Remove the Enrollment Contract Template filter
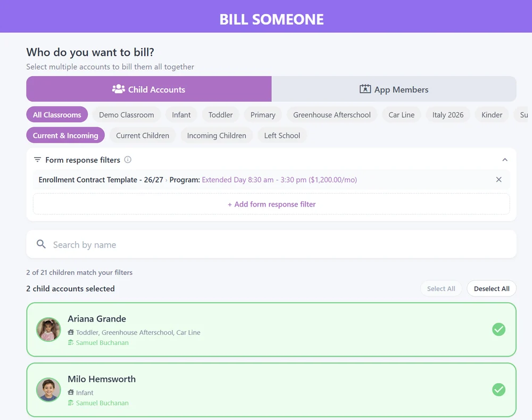The image size is (532, 420). 498,179
